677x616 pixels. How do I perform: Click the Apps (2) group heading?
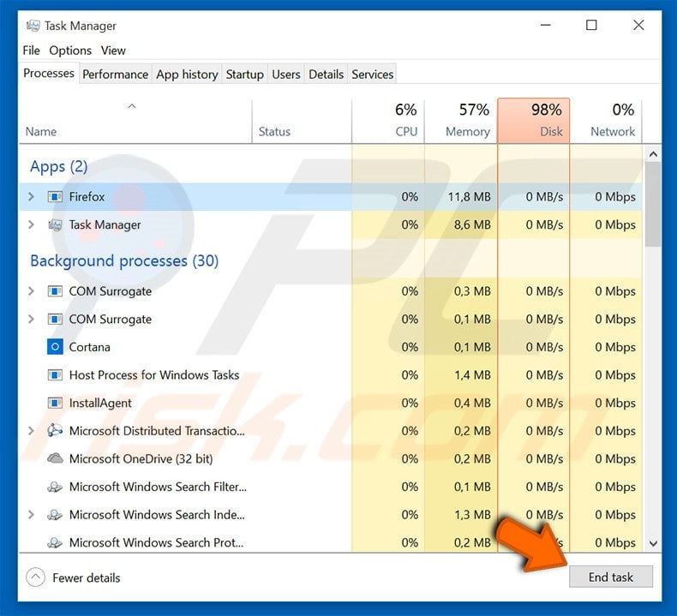(59, 166)
